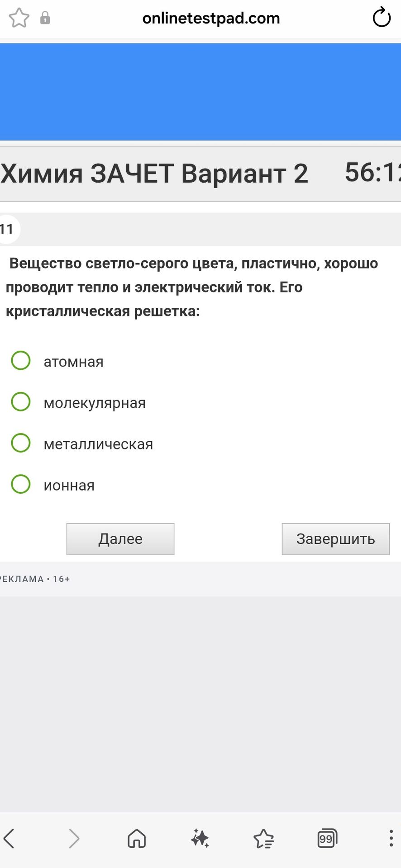401x868 pixels.
Task: Tap the bookmark star icon in address bar
Action: (19, 18)
